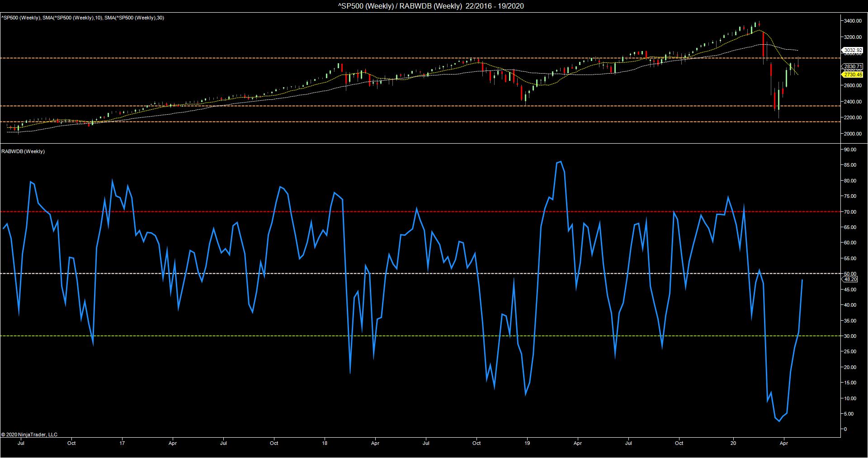Image resolution: width=868 pixels, height=458 pixels.
Task: Click the © 2020 NinjaTrader, LLC copyright text
Action: [29, 435]
